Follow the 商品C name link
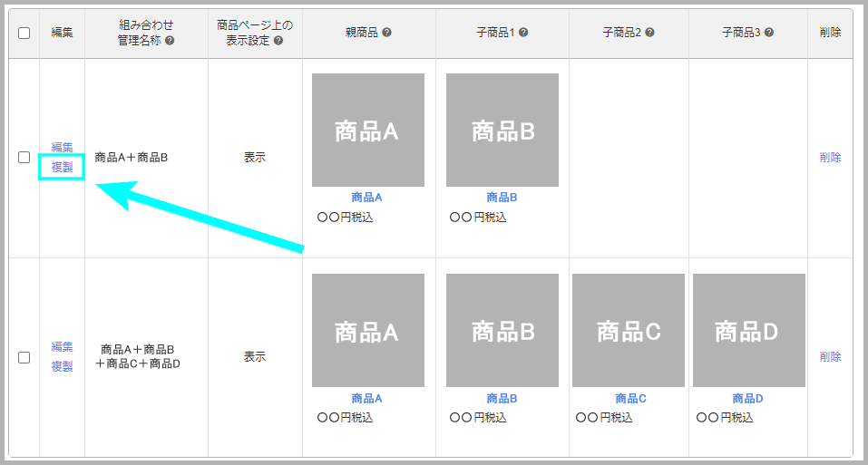Viewport: 868px width, 465px height. click(x=630, y=399)
